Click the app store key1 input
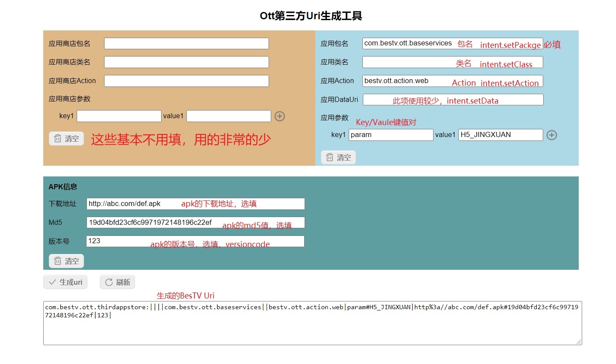The width and height of the screenshot is (616, 364). click(119, 116)
